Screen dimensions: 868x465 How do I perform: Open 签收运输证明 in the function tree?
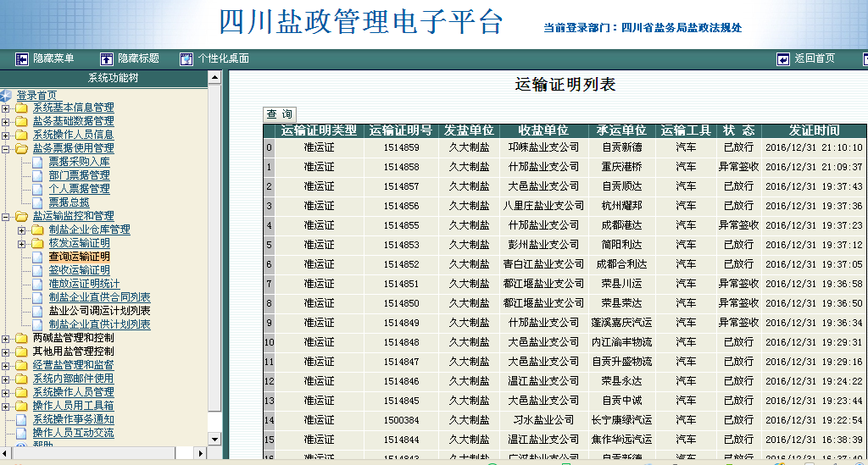pos(79,270)
